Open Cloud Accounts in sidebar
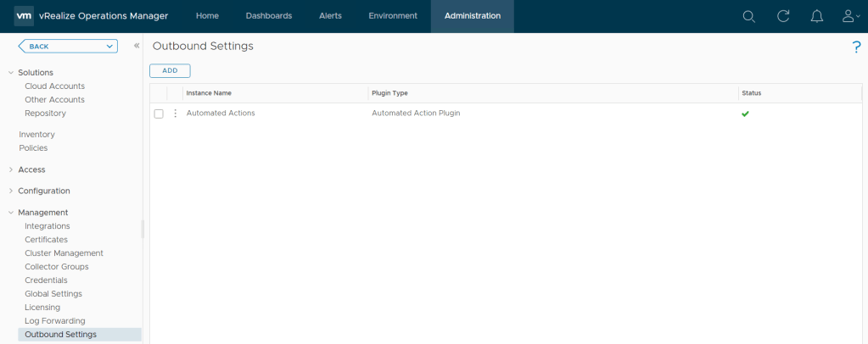Viewport: 868px width, 344px height. (54, 86)
